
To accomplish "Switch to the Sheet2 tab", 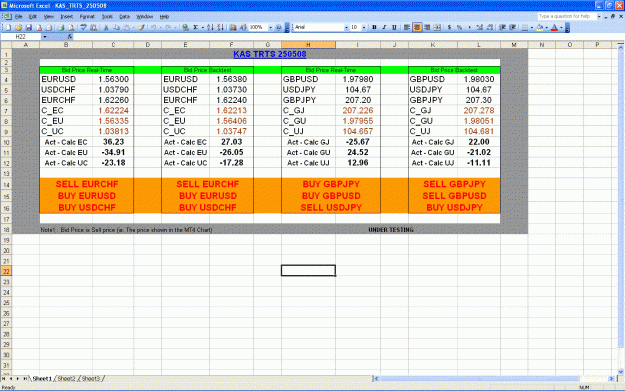I will (x=66, y=379).
